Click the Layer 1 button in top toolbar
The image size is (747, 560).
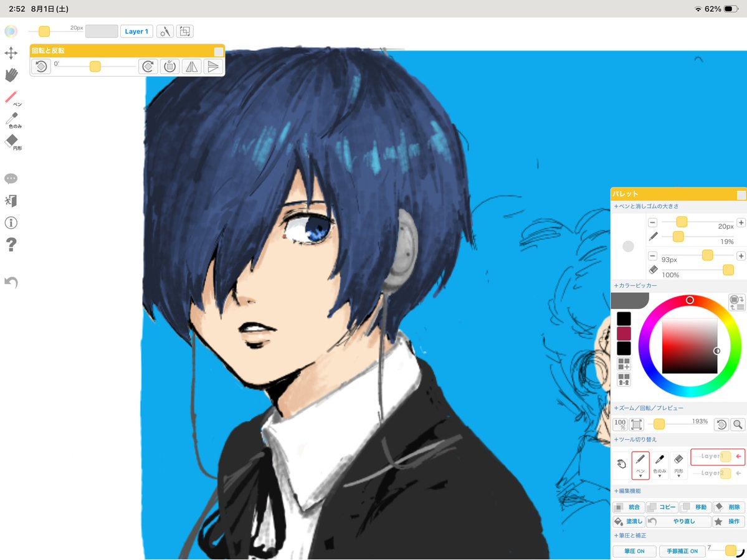point(136,31)
